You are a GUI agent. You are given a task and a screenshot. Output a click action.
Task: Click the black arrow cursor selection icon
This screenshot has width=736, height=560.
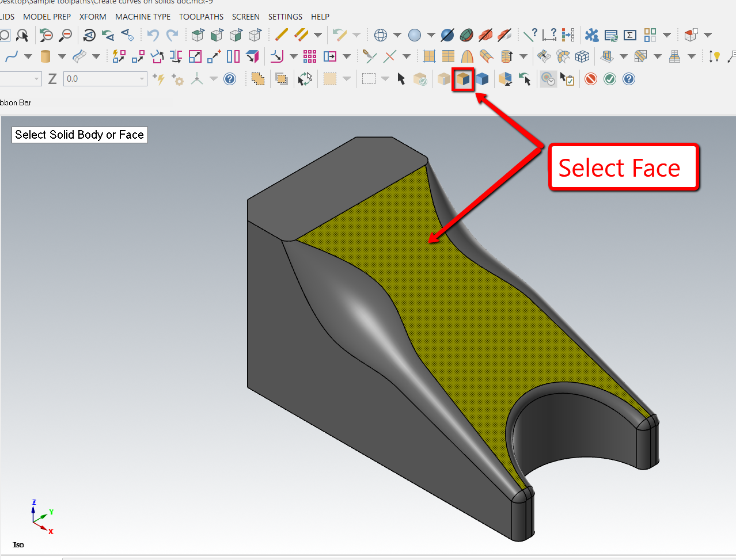click(x=401, y=79)
